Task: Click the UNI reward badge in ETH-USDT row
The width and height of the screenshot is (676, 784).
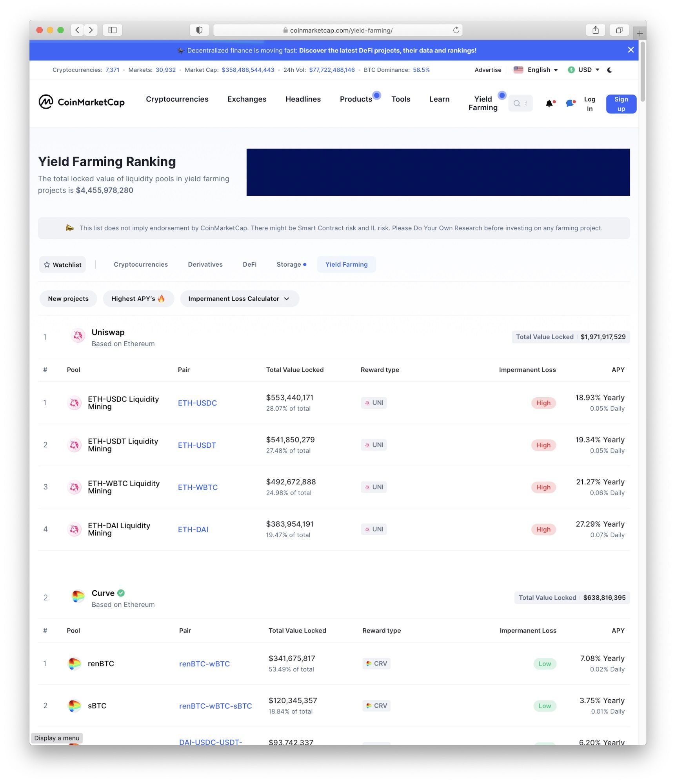Action: [x=374, y=445]
